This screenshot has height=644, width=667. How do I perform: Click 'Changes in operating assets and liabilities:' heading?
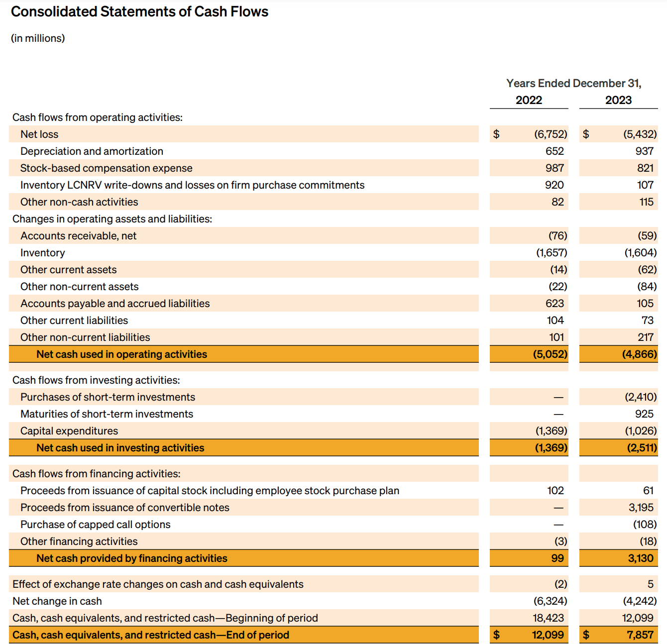[x=112, y=219]
